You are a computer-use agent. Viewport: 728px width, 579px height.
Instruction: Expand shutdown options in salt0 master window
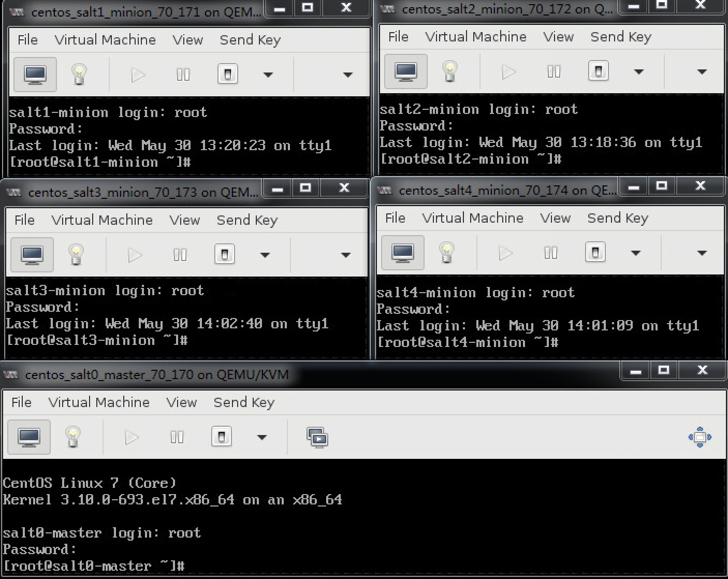tap(262, 438)
